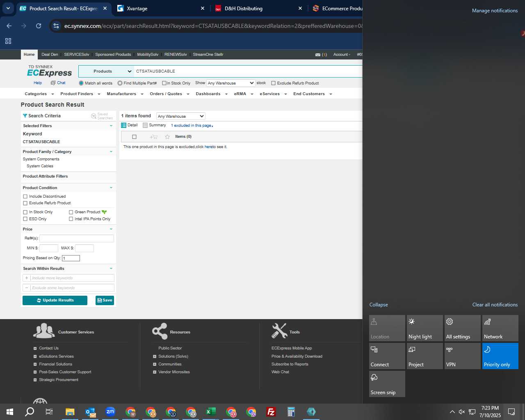Open the Deal Den nav tab

(x=50, y=55)
